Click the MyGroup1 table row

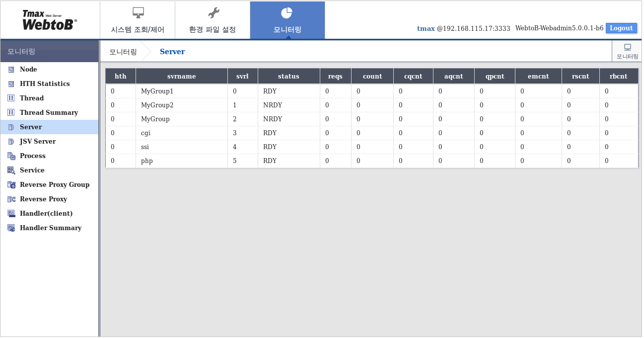(156, 91)
